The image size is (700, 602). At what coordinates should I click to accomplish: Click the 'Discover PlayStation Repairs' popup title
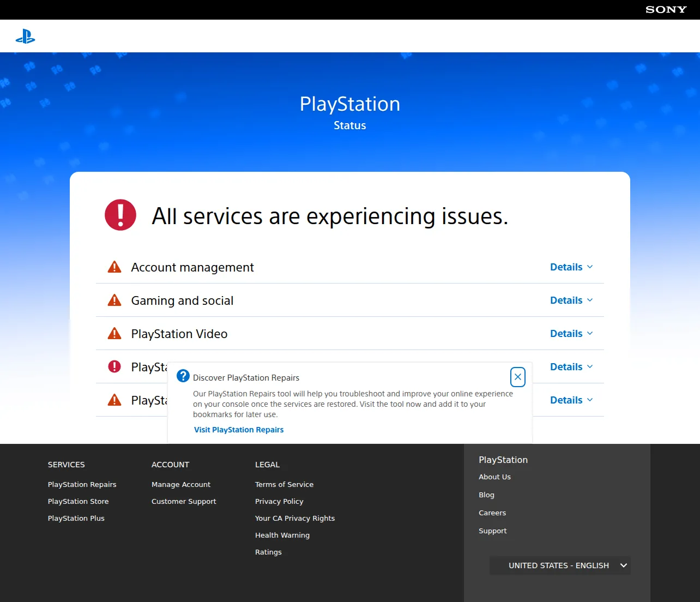(246, 377)
